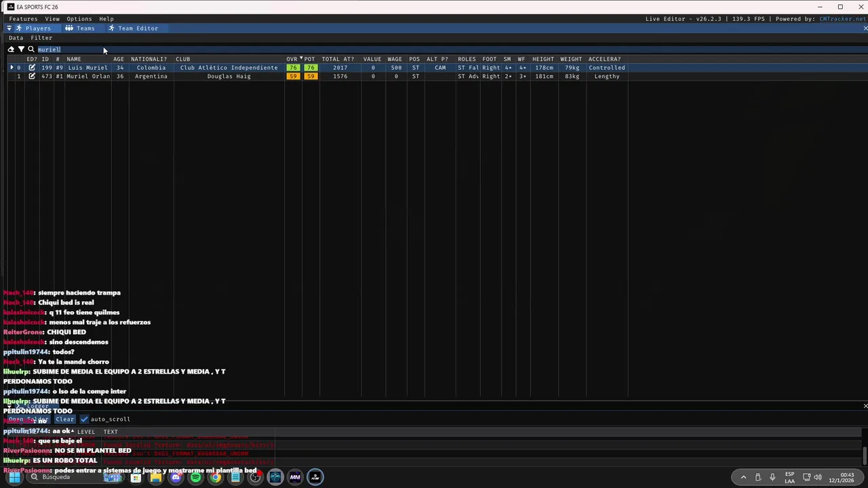Screen dimensions: 868x488
Task: Open OBS Studio from taskbar
Action: pos(255,477)
